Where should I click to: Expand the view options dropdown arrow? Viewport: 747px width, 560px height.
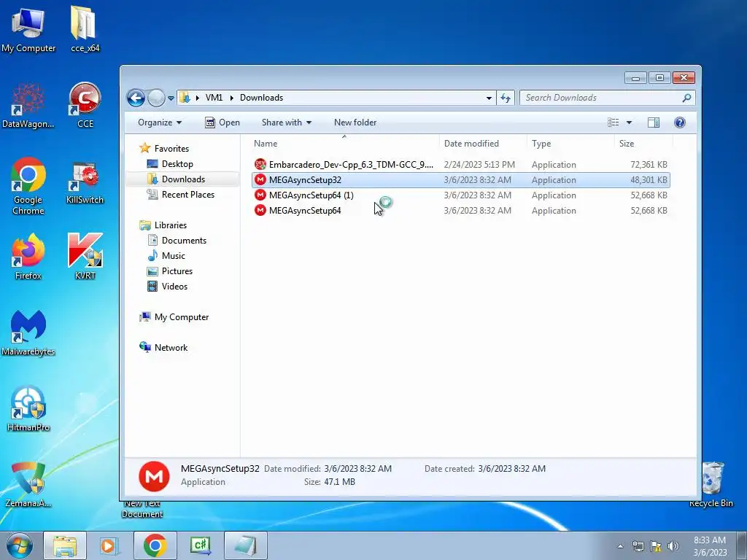pos(629,122)
